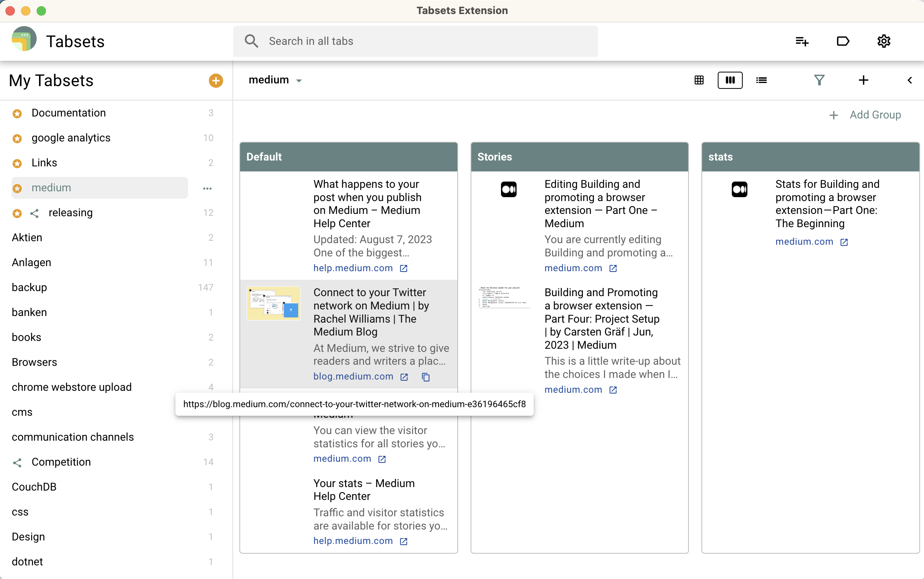Open What happens to your post title
This screenshot has height=579, width=924.
tap(367, 204)
